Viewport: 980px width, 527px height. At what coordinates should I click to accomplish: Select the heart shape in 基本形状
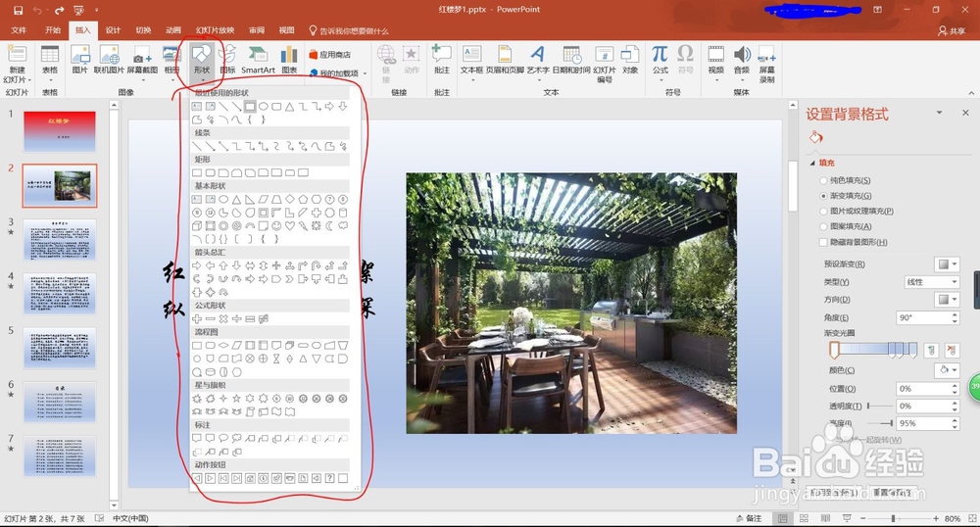289,225
